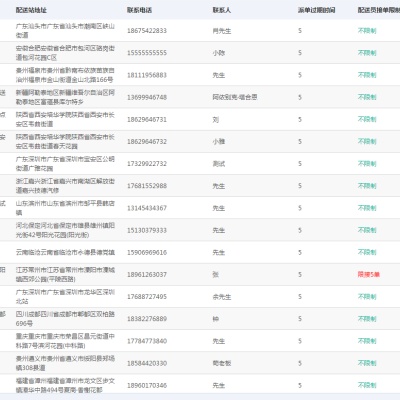The height and width of the screenshot is (400, 400).
Task: Click the 联系电话 column header
Action: coord(139,10)
